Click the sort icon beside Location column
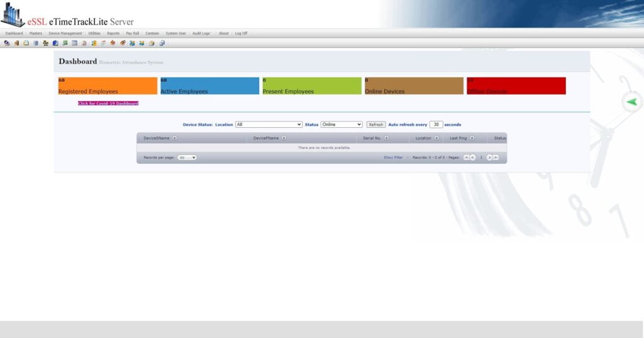This screenshot has width=644, height=338. coord(436,138)
